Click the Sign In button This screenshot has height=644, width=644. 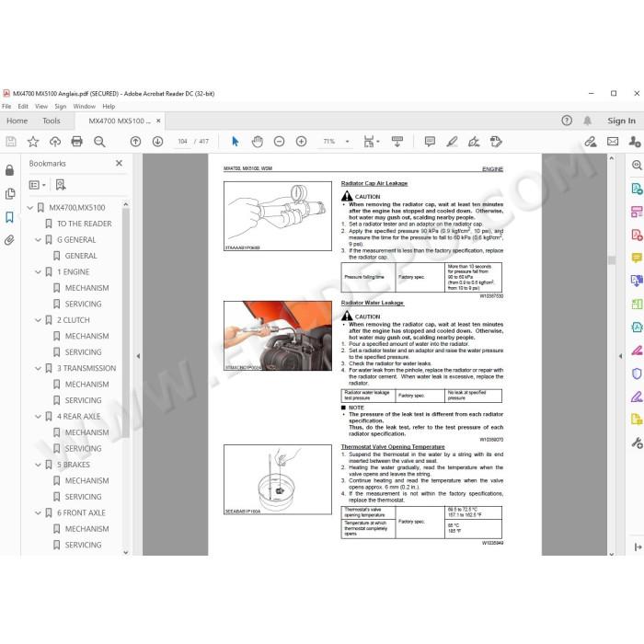click(621, 121)
